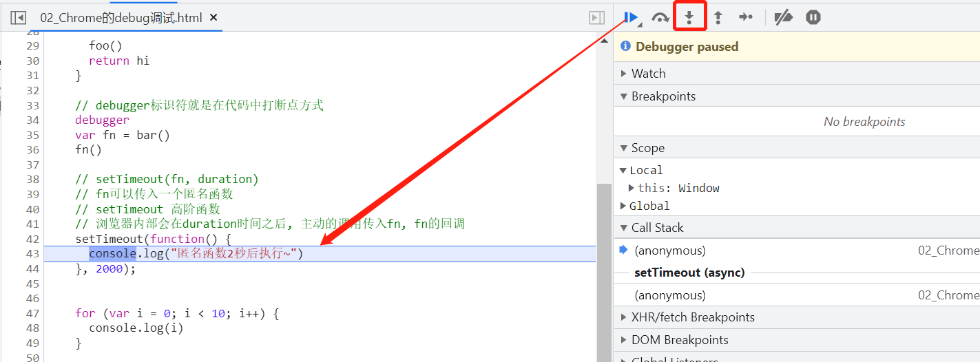Click the Step out of function icon

718,18
